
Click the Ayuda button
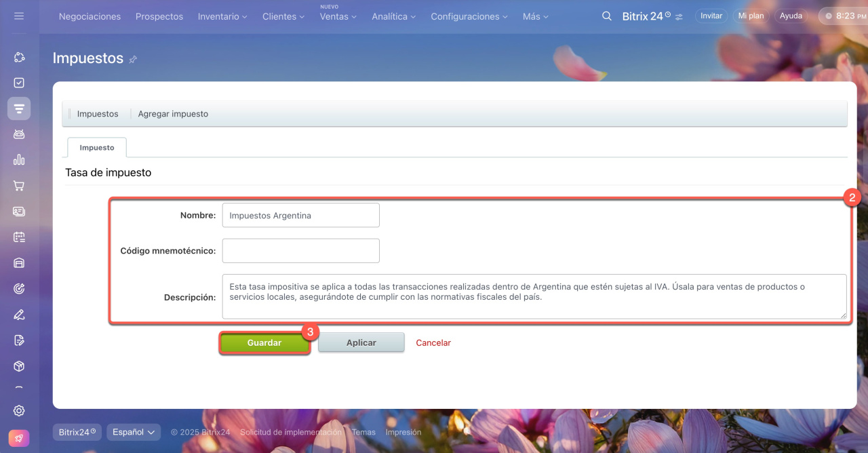coord(791,16)
